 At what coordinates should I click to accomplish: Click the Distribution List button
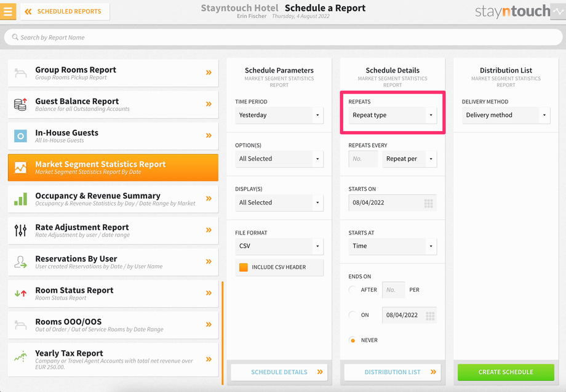(x=393, y=372)
